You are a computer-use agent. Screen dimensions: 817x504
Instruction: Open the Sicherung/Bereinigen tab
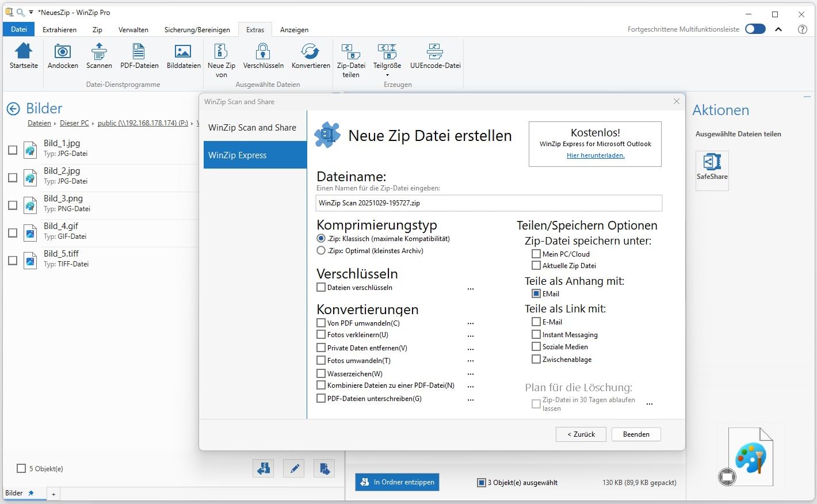click(197, 29)
